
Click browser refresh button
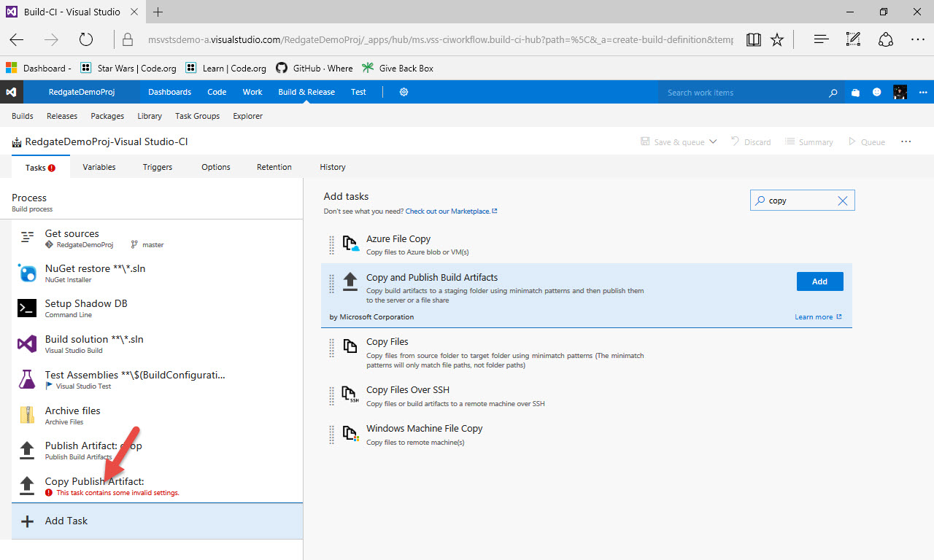86,39
